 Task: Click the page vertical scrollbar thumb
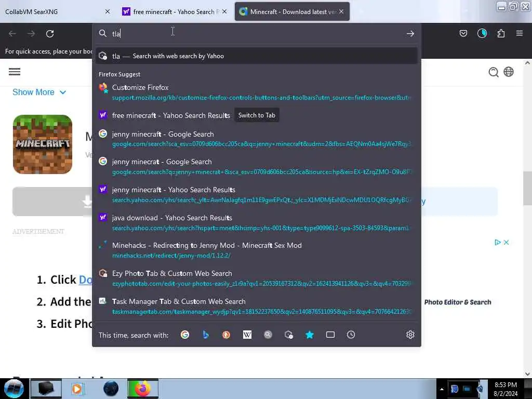coord(527,188)
